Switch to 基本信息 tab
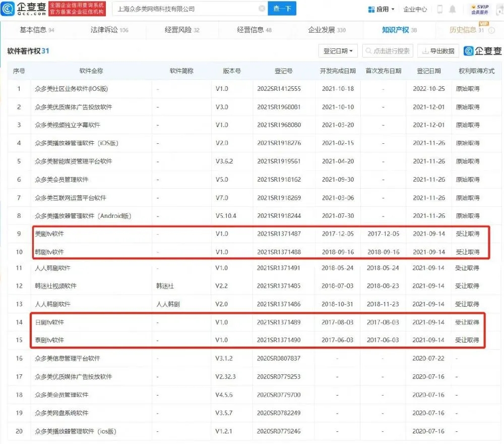The height and width of the screenshot is (444, 504). coord(37,30)
